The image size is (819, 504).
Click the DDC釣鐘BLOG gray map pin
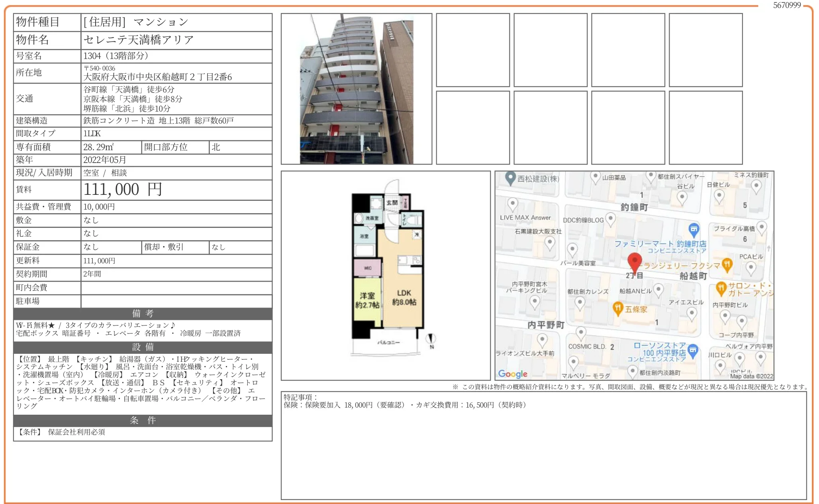coord(610,219)
